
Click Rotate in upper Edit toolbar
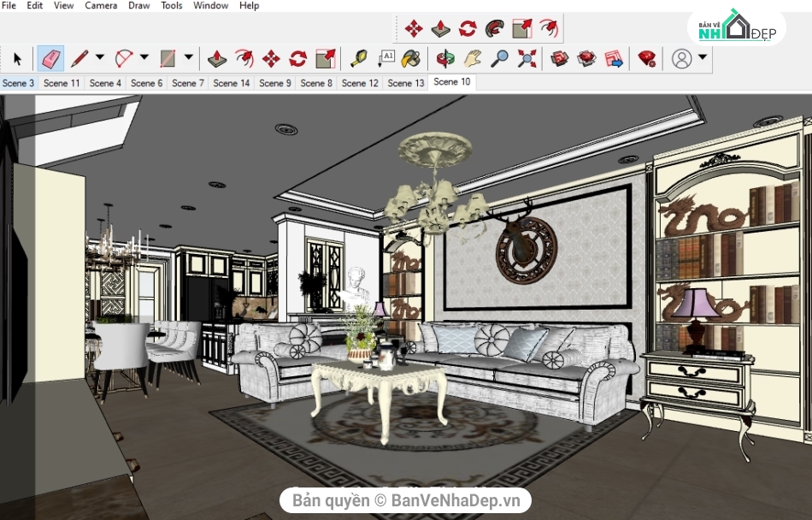point(468,28)
